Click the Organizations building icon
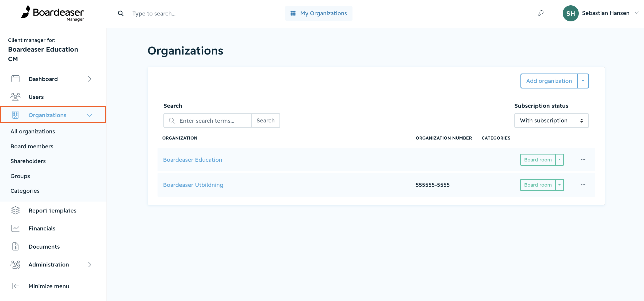644x301 pixels. point(16,115)
